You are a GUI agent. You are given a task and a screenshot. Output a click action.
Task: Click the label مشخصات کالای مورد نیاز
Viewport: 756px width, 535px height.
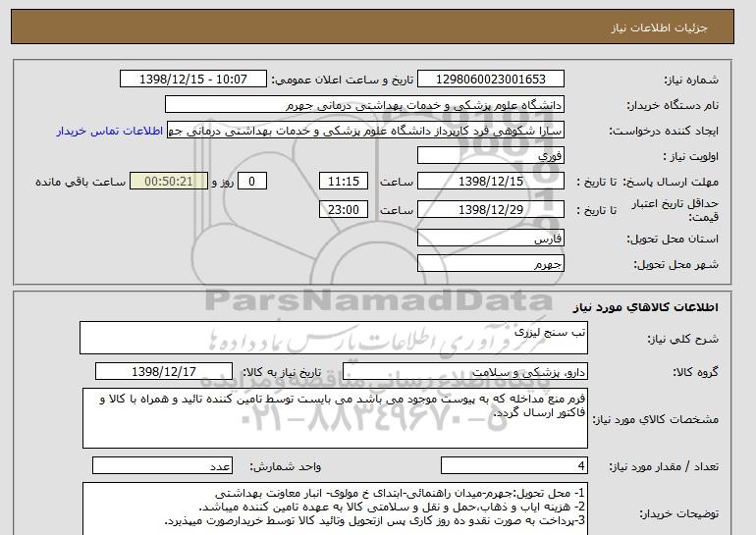click(x=656, y=419)
